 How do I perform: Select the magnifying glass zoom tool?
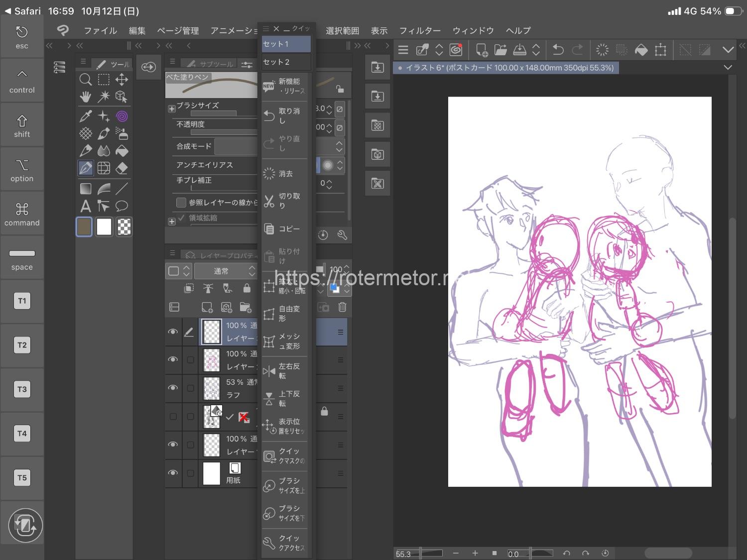pyautogui.click(x=85, y=80)
